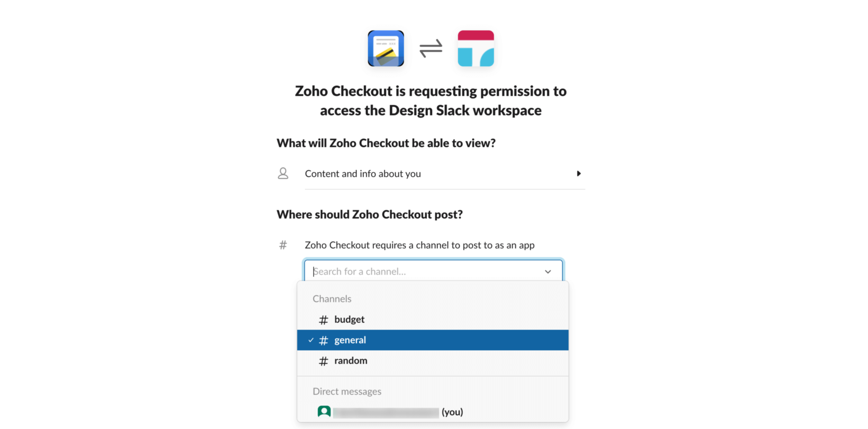Click the person icon beside 'Content and info about you'
The width and height of the screenshot is (868, 429).
click(283, 174)
